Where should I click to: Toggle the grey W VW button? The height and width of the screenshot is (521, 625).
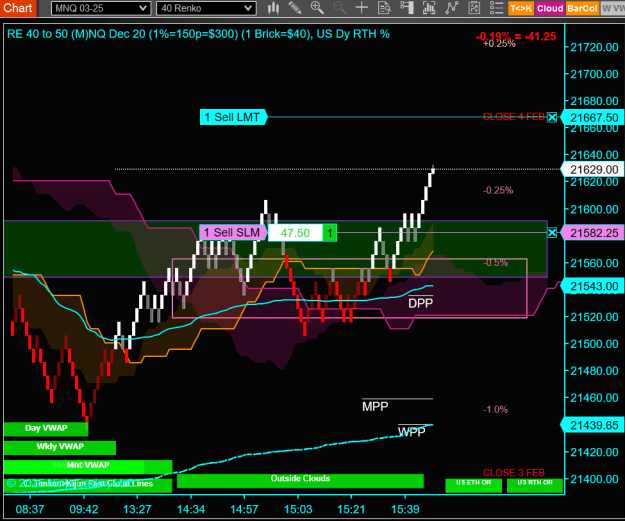pos(613,8)
